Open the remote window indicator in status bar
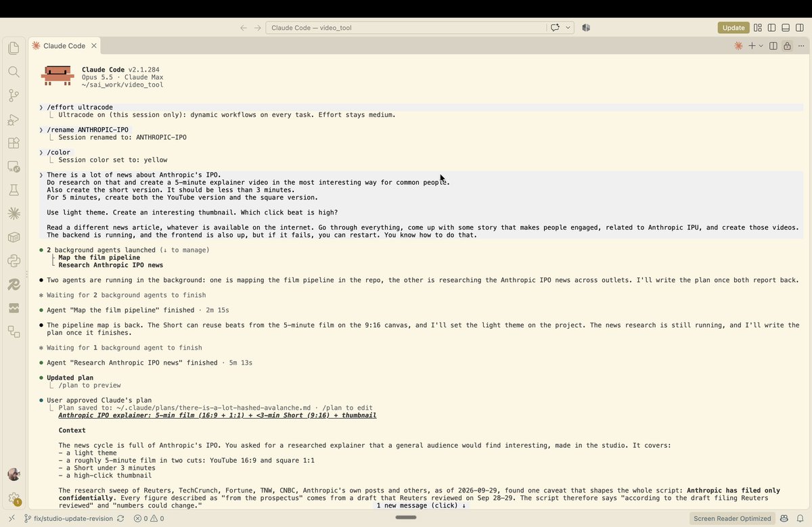Viewport: 812px width, 527px height. [x=12, y=518]
